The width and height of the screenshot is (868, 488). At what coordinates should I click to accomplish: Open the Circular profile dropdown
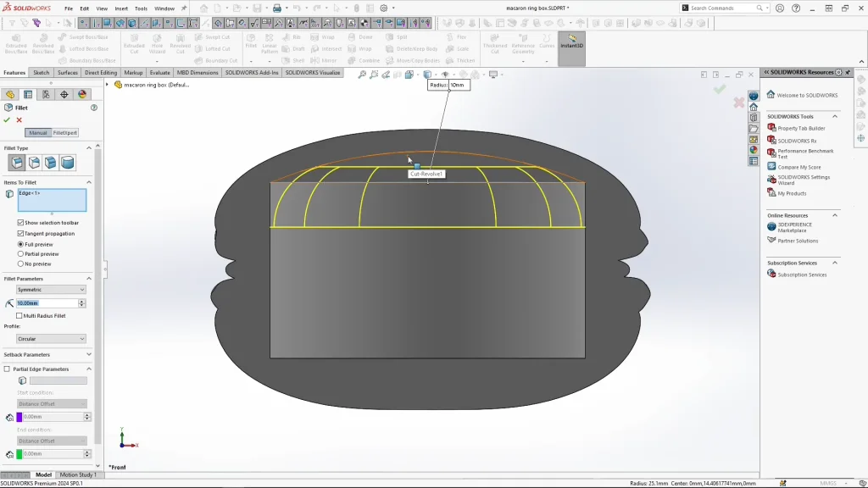[x=51, y=339]
